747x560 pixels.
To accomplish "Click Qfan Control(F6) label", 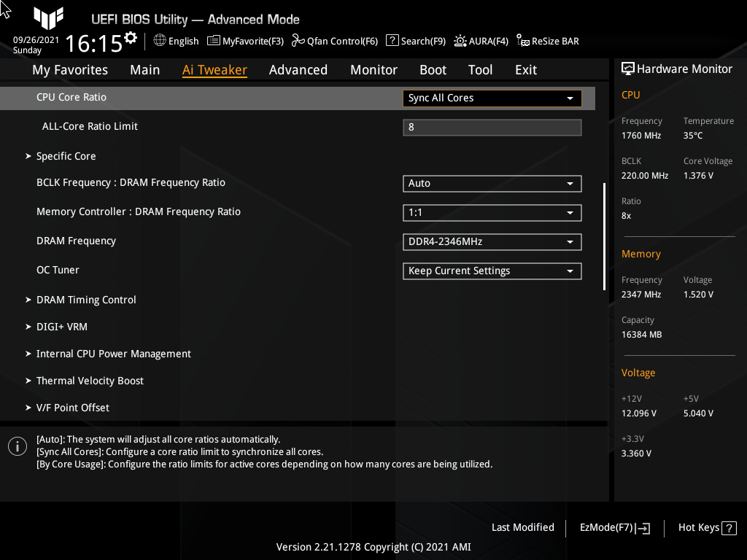I will click(x=343, y=42).
